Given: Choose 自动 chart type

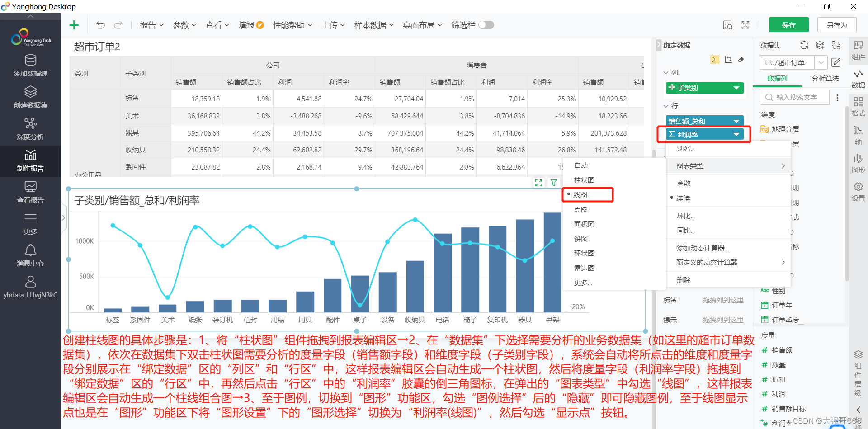Looking at the screenshot, I should tap(581, 165).
